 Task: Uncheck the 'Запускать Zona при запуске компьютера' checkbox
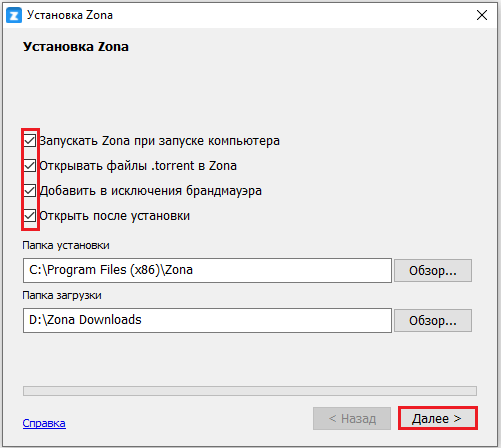click(x=30, y=141)
